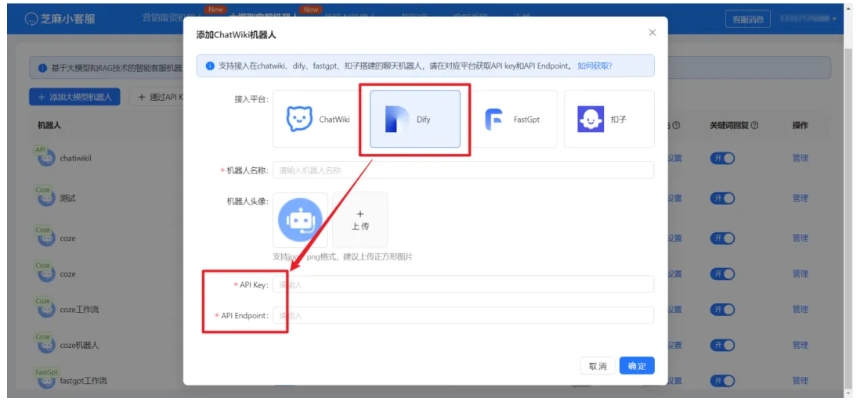Cancel with the 取消 button
The height and width of the screenshot is (402, 857).
(x=597, y=366)
